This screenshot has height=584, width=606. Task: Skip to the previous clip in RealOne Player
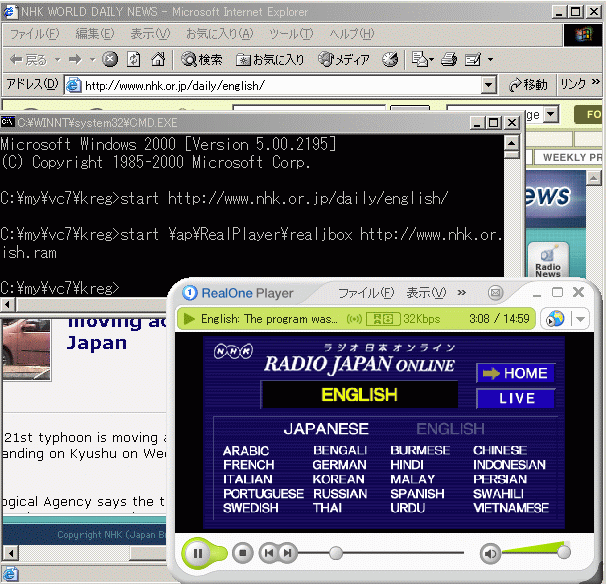pyautogui.click(x=269, y=553)
